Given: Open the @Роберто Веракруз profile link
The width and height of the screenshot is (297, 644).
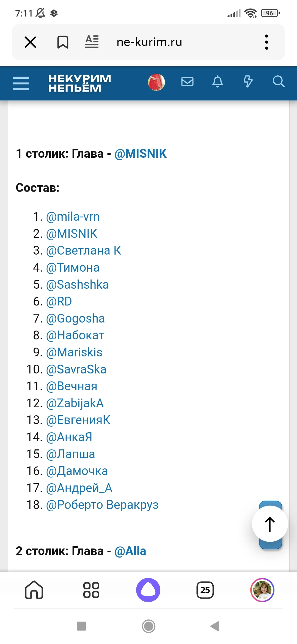Looking at the screenshot, I should point(102,505).
